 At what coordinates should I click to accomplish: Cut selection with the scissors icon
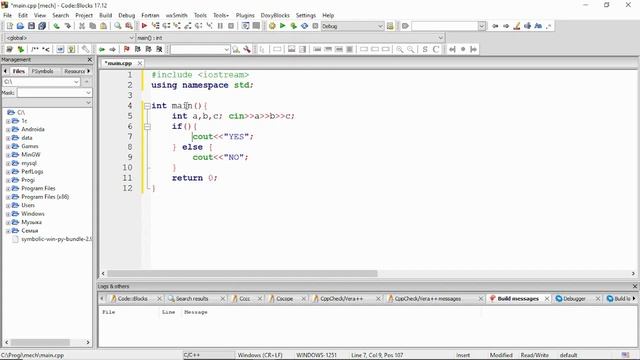82,26
